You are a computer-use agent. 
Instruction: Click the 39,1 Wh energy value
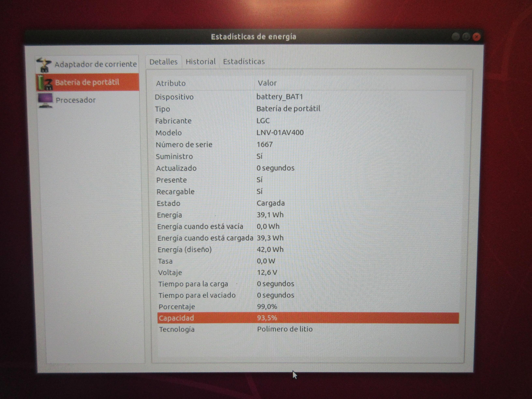click(270, 214)
